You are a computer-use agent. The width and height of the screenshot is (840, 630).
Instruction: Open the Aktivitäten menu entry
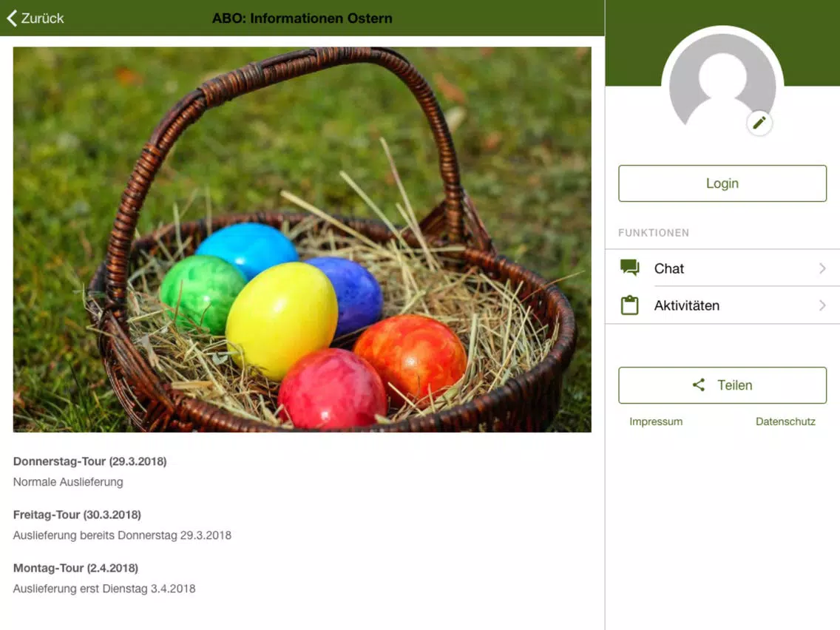point(722,305)
